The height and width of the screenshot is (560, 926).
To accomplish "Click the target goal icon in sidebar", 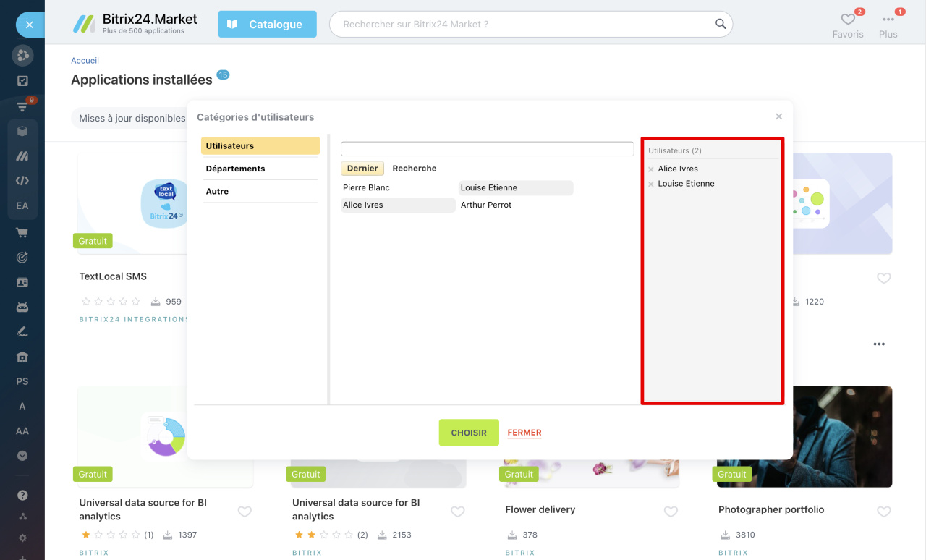I will (22, 258).
